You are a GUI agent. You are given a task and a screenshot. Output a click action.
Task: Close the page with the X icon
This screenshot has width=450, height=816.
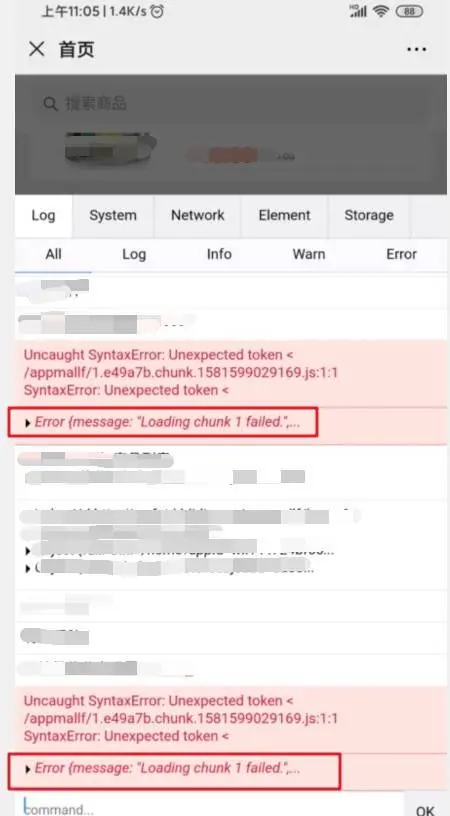pos(36,49)
